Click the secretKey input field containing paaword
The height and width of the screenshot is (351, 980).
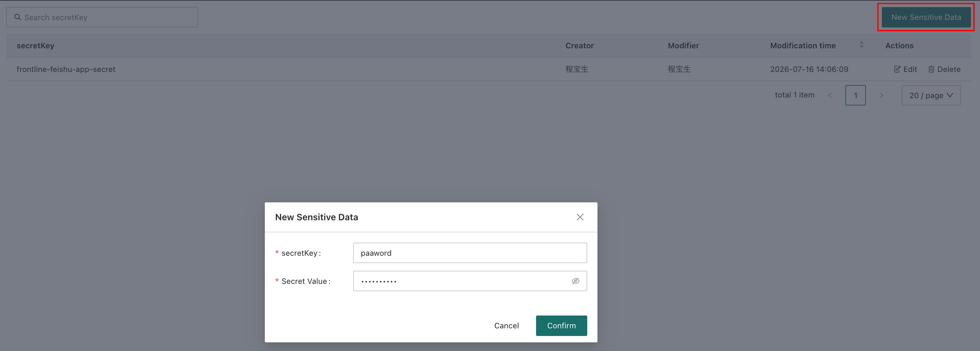pyautogui.click(x=470, y=253)
